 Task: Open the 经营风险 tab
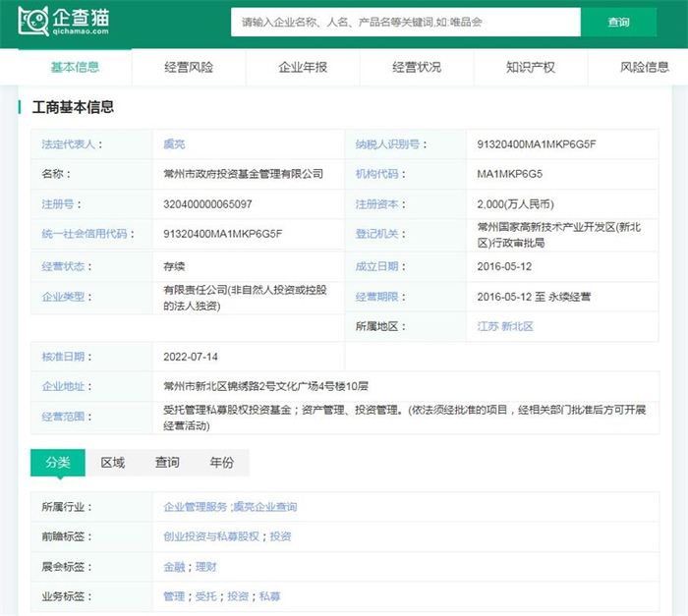tap(189, 68)
